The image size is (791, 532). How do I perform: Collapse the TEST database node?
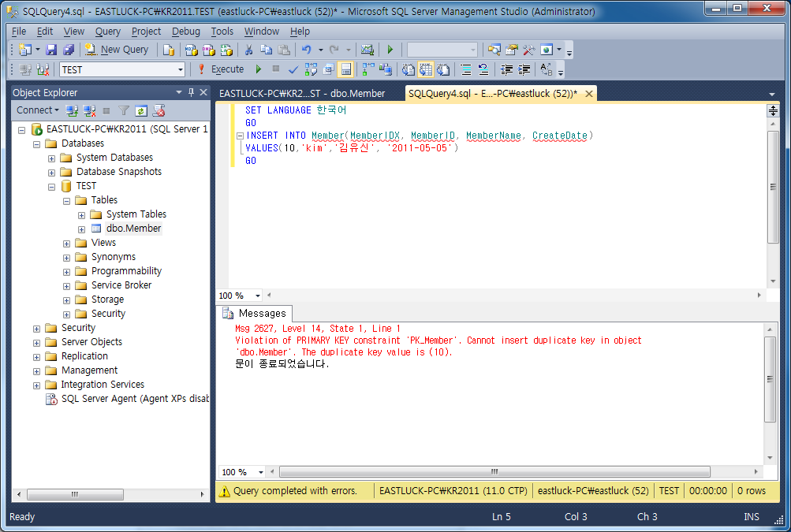click(51, 187)
